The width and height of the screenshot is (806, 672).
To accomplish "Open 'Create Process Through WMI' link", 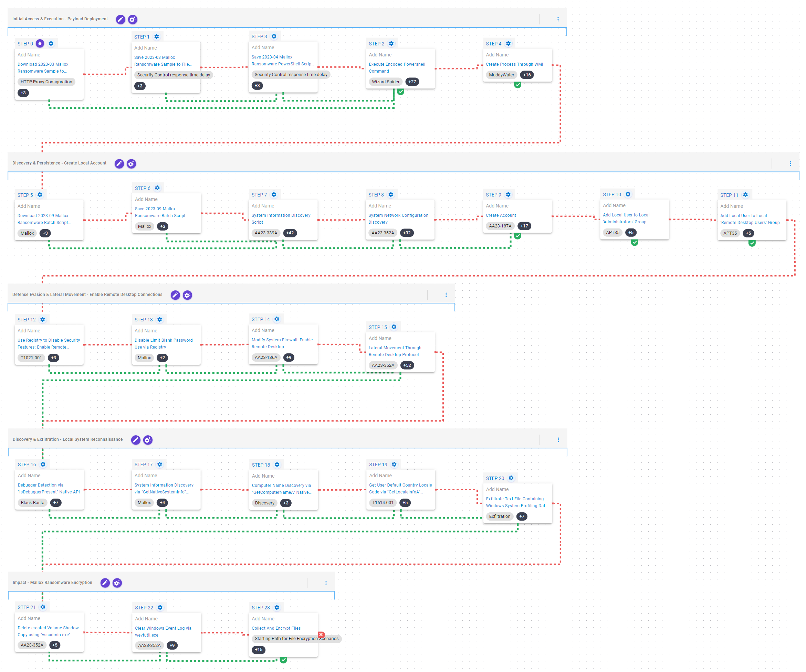I will pos(514,64).
